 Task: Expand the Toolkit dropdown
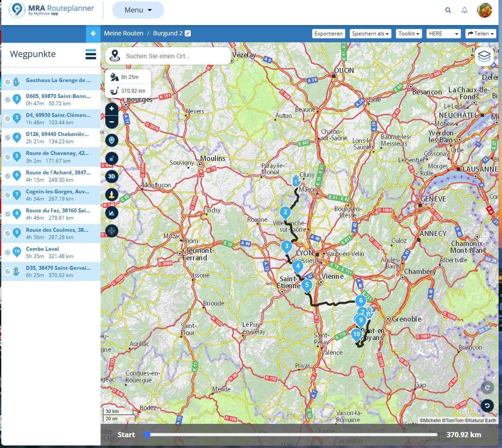click(409, 34)
